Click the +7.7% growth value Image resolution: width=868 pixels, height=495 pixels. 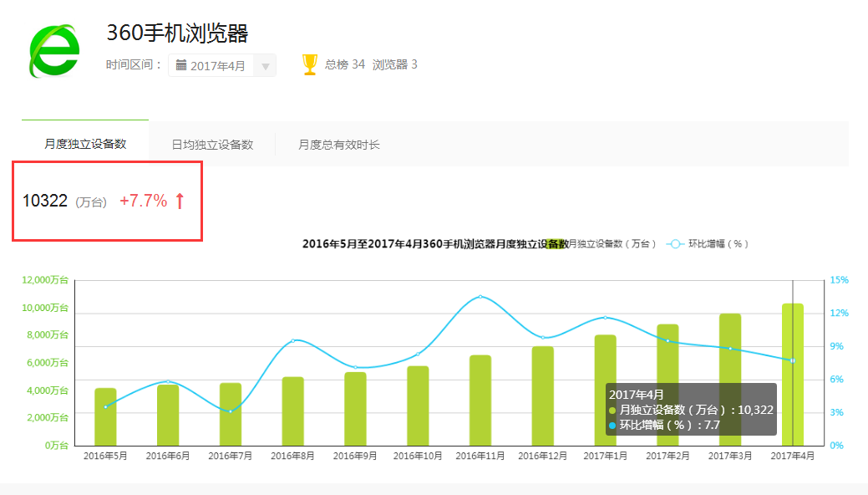144,201
